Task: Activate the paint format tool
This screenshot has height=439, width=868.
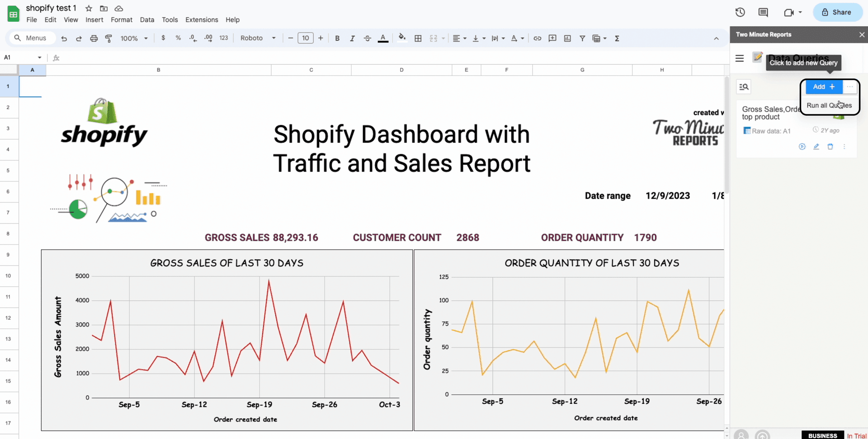Action: pos(108,38)
